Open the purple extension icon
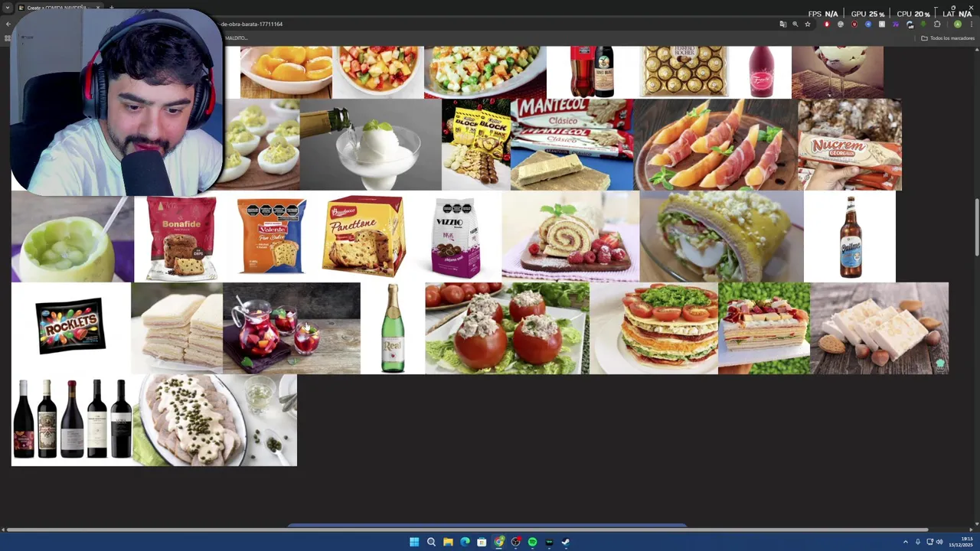The height and width of the screenshot is (551, 980). pos(896,24)
